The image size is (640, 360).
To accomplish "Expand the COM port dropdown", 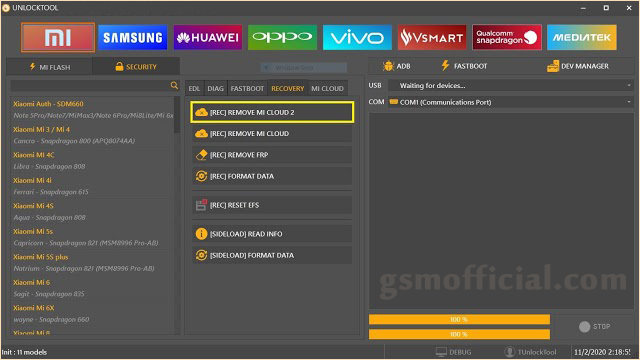I will pos(629,102).
